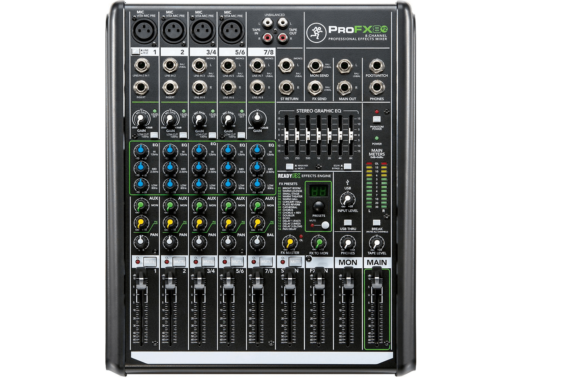Click the channel 1 MID 2.5kHz EQ knob
This screenshot has height=381, width=588.
(x=141, y=167)
